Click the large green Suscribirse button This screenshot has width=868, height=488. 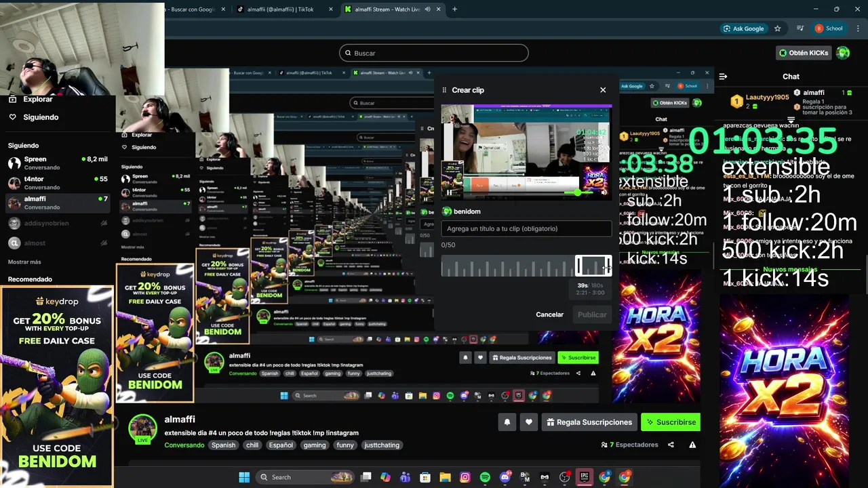coord(671,422)
